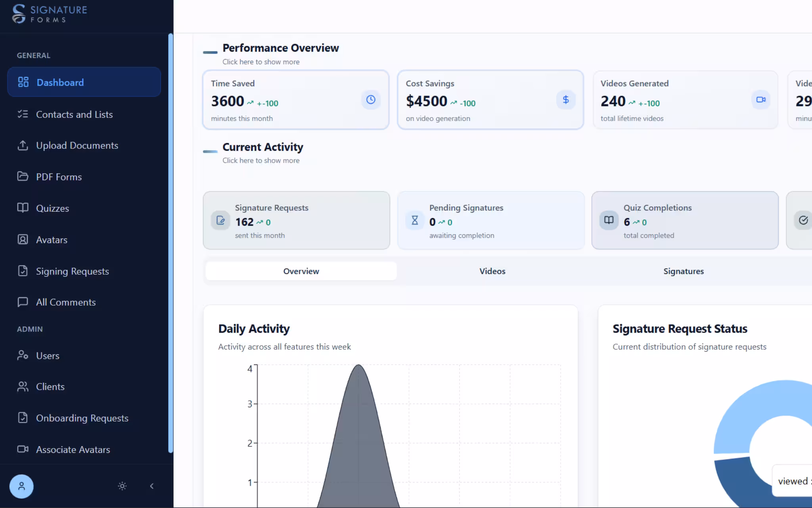Collapse the sidebar with the chevron
This screenshot has height=508, width=812.
152,486
